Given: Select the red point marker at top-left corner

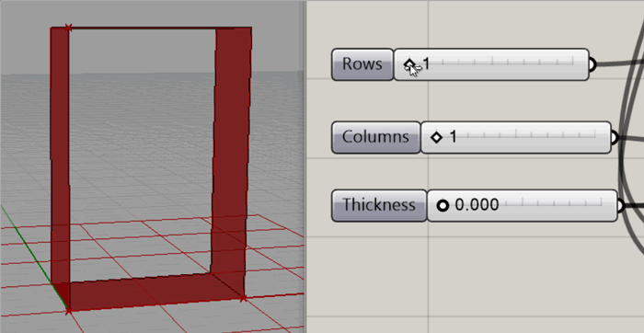Looking at the screenshot, I should pos(68,28).
